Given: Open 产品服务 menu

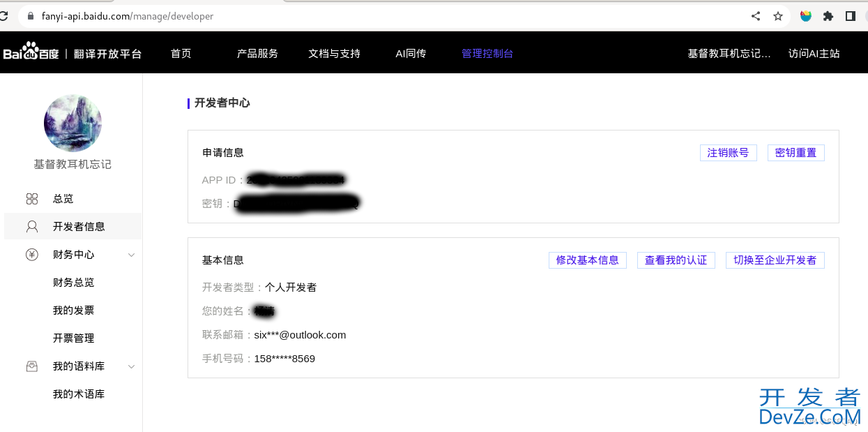Looking at the screenshot, I should (257, 54).
